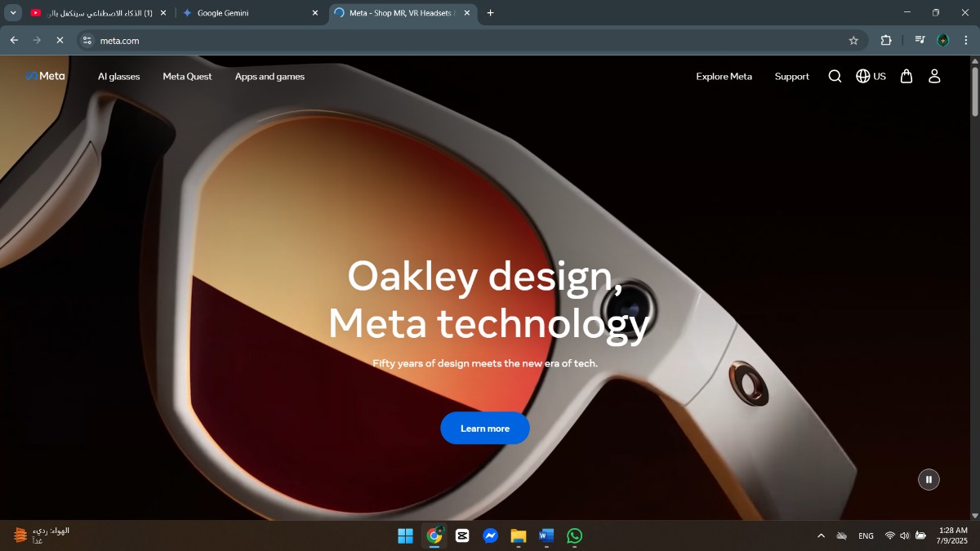Screen dimensions: 980x551
Task: View site information beside meta.com
Action: pos(88,40)
